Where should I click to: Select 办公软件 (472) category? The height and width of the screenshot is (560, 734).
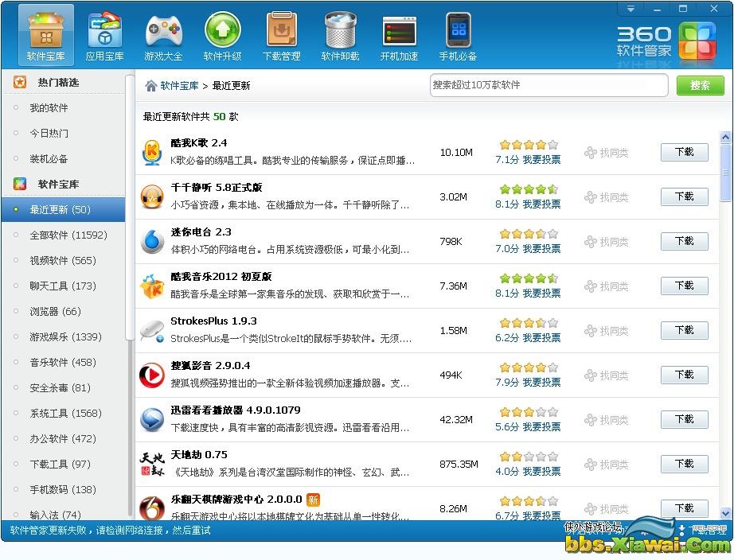[63, 438]
